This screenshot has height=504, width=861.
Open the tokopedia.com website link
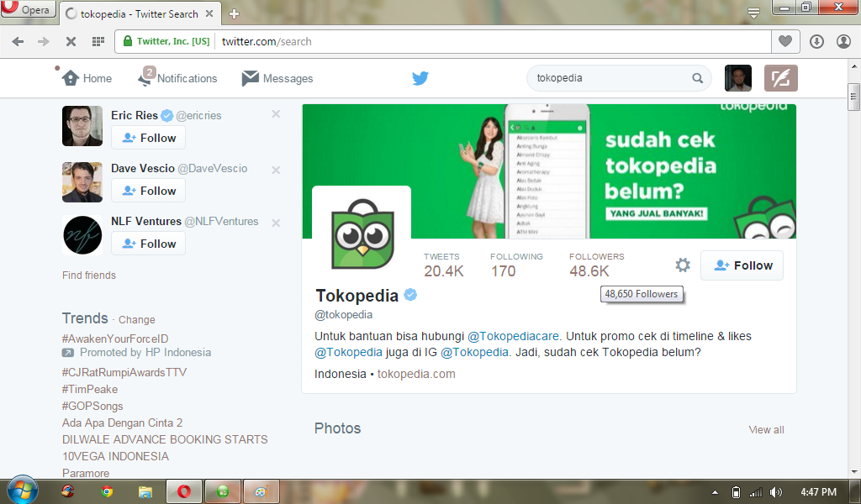pos(416,374)
